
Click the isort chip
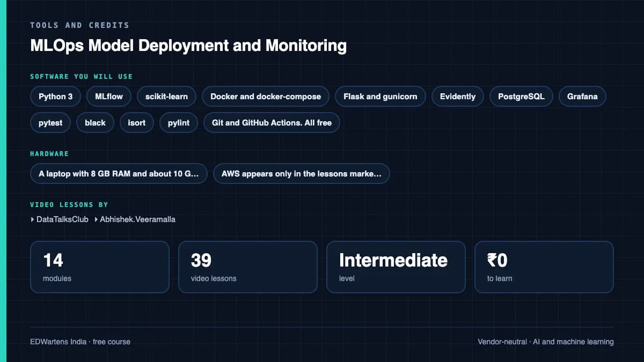click(137, 123)
